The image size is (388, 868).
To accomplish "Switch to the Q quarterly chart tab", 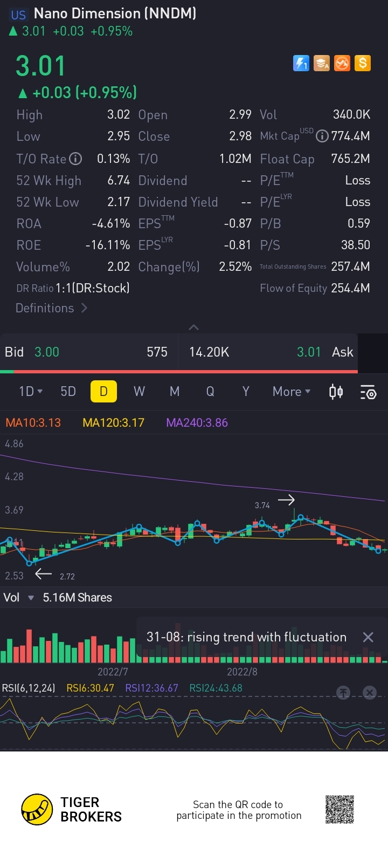I will pos(210,392).
